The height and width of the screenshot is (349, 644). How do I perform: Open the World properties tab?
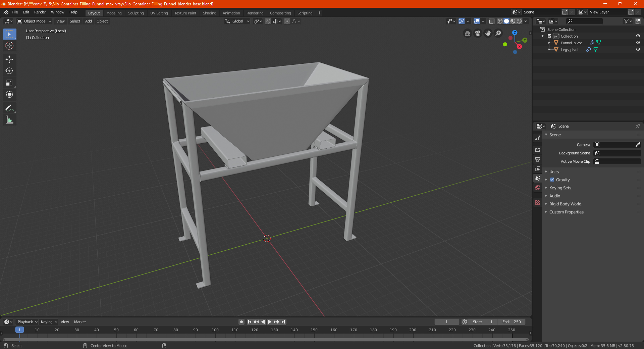coord(538,188)
